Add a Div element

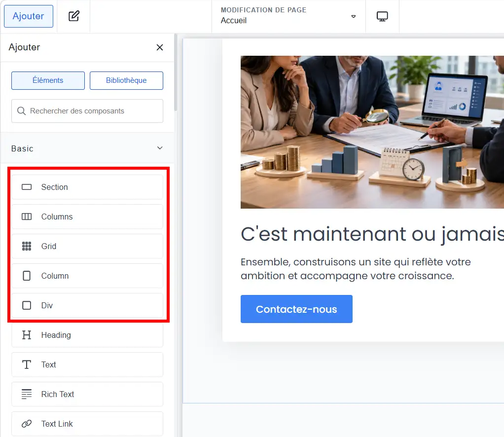tap(87, 305)
